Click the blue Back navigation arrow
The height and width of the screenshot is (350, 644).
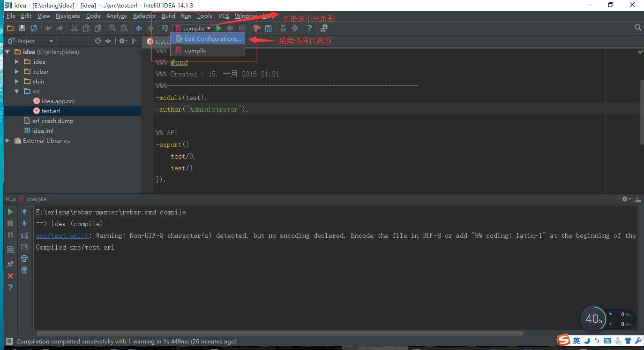pyautogui.click(x=139, y=29)
